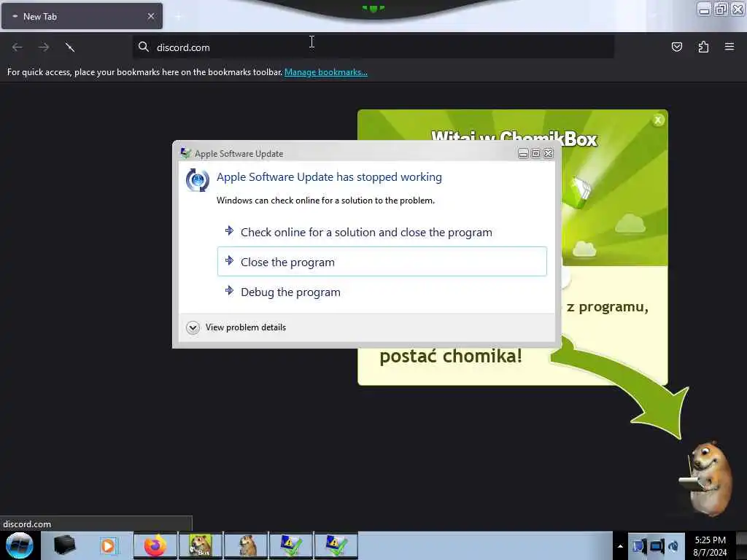This screenshot has height=560, width=747.
Task: Open the clock showing 5:25 PM
Action: coord(710,545)
